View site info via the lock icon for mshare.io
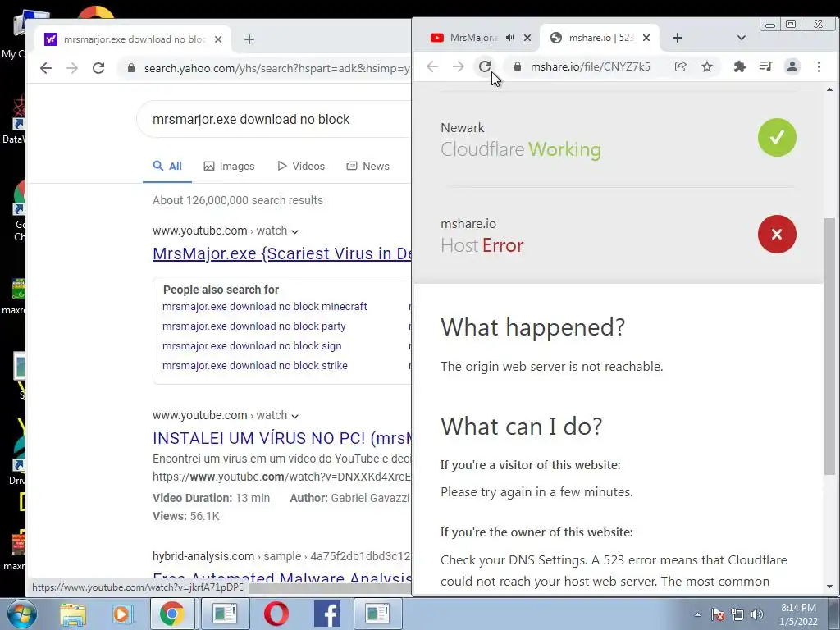Screen dimensions: 840x630 [x=517, y=66]
